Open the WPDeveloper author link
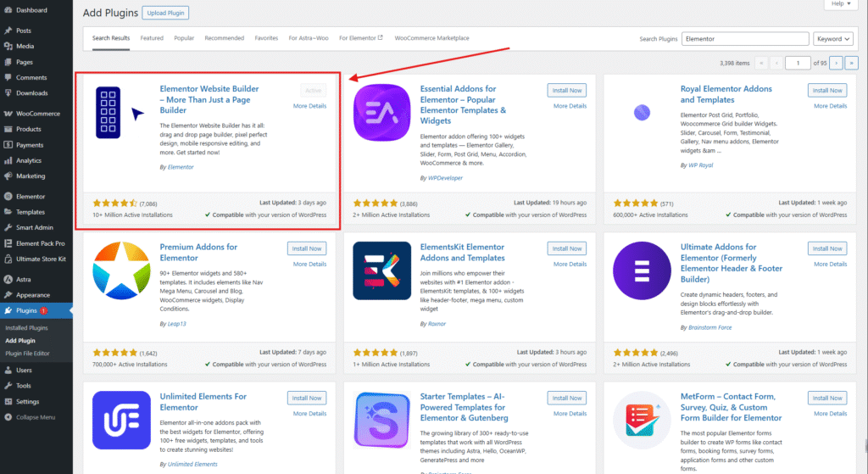The width and height of the screenshot is (868, 474). (x=445, y=178)
